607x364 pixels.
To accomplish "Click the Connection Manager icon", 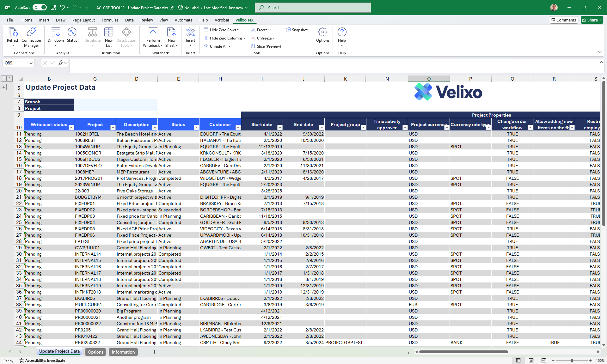I will click(31, 32).
